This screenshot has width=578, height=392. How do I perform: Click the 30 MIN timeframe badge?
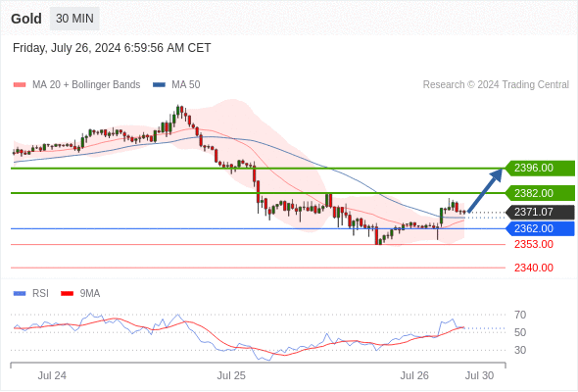point(74,19)
